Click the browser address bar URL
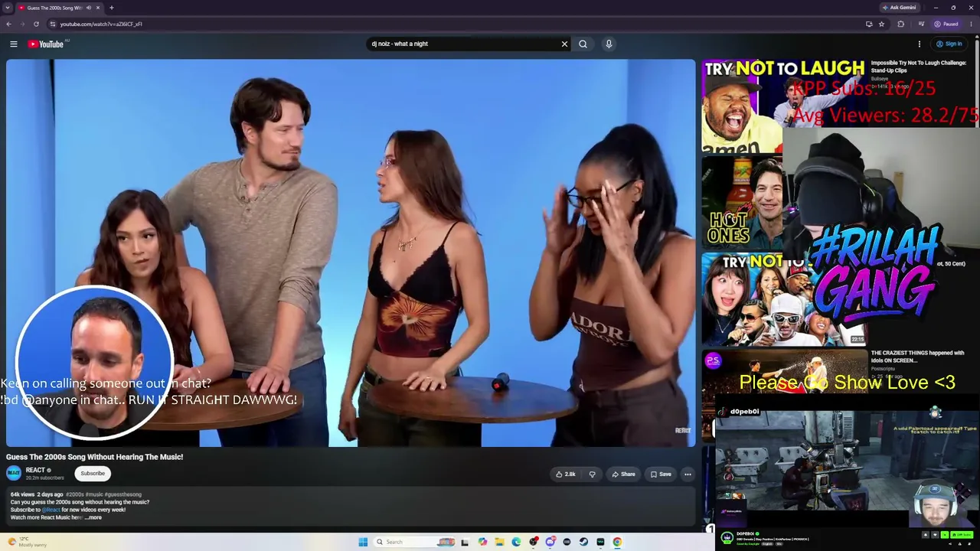The width and height of the screenshot is (980, 551). tap(101, 24)
